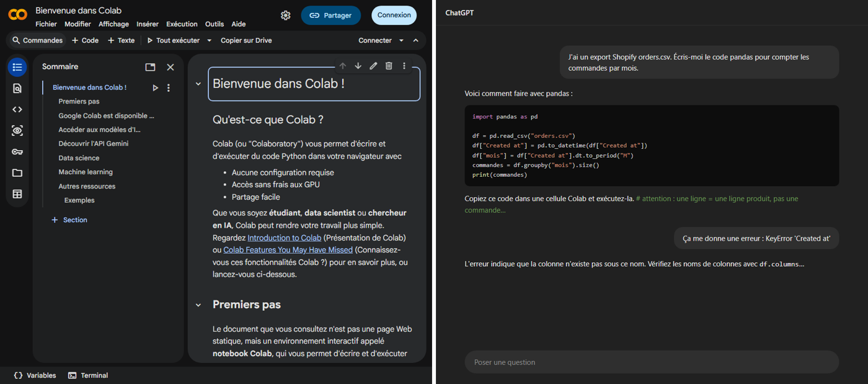The height and width of the screenshot is (384, 868).
Task: Click the KeyError 'Created at' message bubble
Action: [756, 238]
